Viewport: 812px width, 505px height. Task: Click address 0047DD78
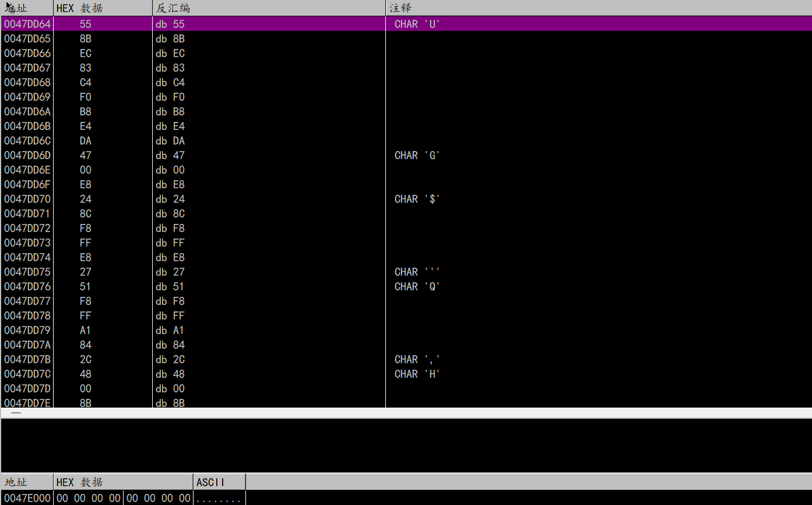click(27, 315)
